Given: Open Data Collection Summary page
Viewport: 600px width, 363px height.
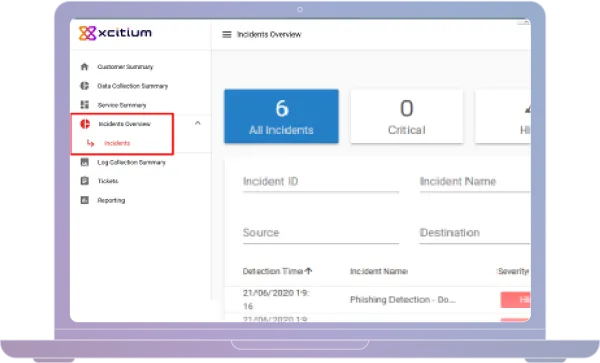Looking at the screenshot, I should 132,86.
